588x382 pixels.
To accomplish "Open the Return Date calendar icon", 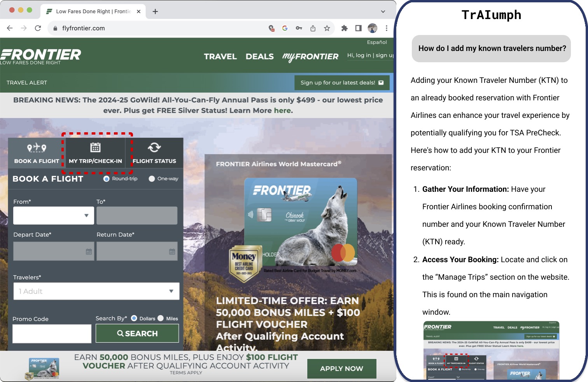I will pyautogui.click(x=172, y=252).
